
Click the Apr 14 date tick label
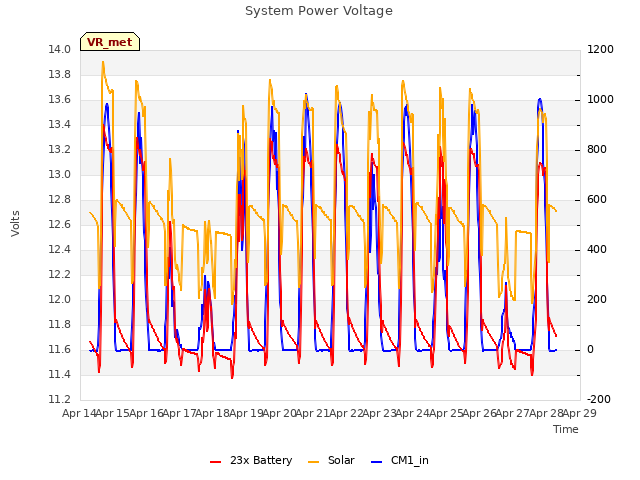tap(80, 413)
